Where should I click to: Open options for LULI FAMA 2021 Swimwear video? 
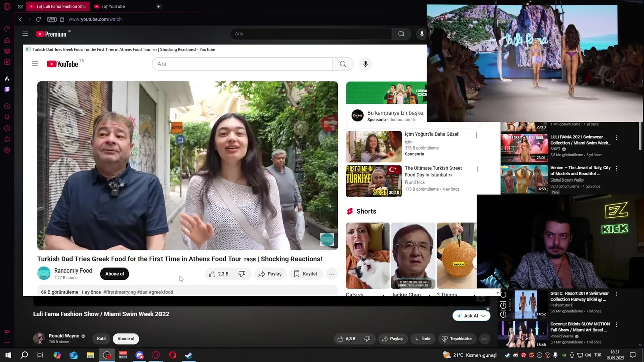pos(616,137)
